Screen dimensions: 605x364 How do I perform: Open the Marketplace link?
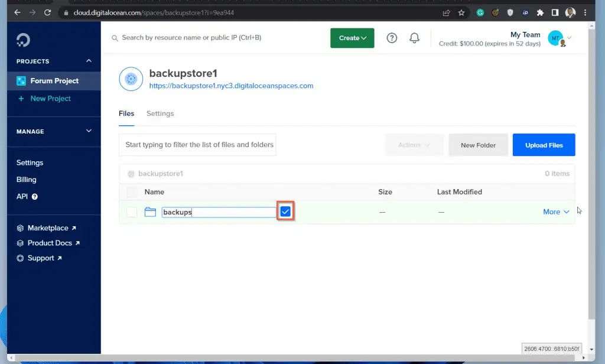(48, 228)
